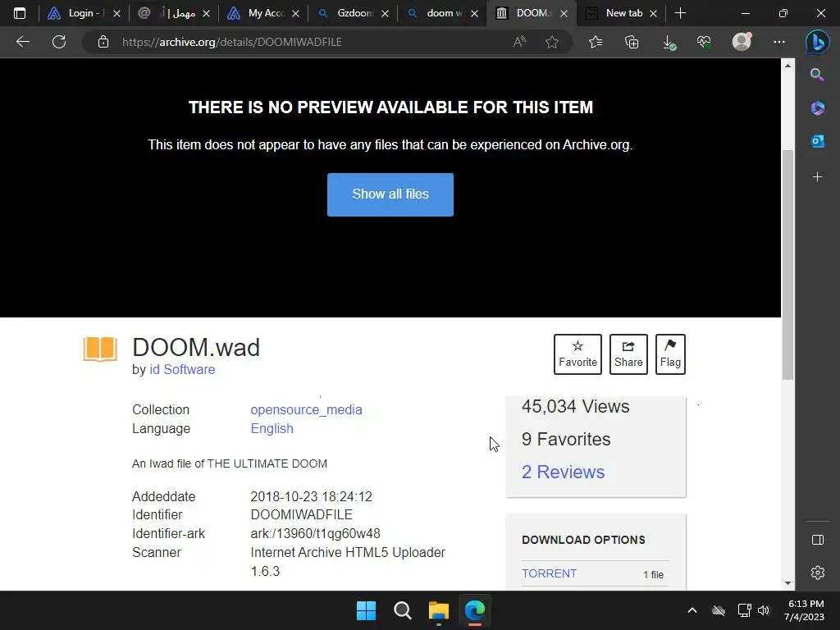The height and width of the screenshot is (630, 840).
Task: Click the scrollbar up arrow
Action: click(787, 66)
